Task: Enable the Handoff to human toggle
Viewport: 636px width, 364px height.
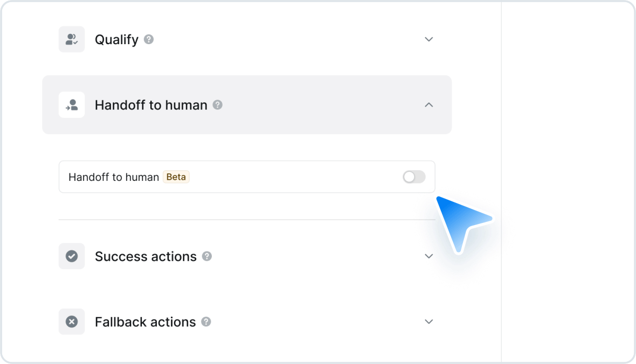Action: (414, 177)
